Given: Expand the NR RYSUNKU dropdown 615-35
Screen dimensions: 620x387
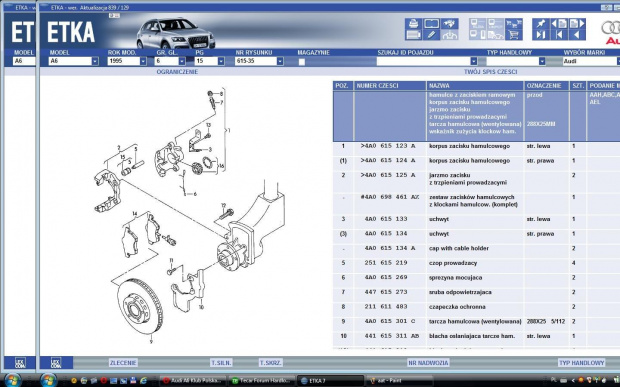Looking at the screenshot, I should pos(280,61).
